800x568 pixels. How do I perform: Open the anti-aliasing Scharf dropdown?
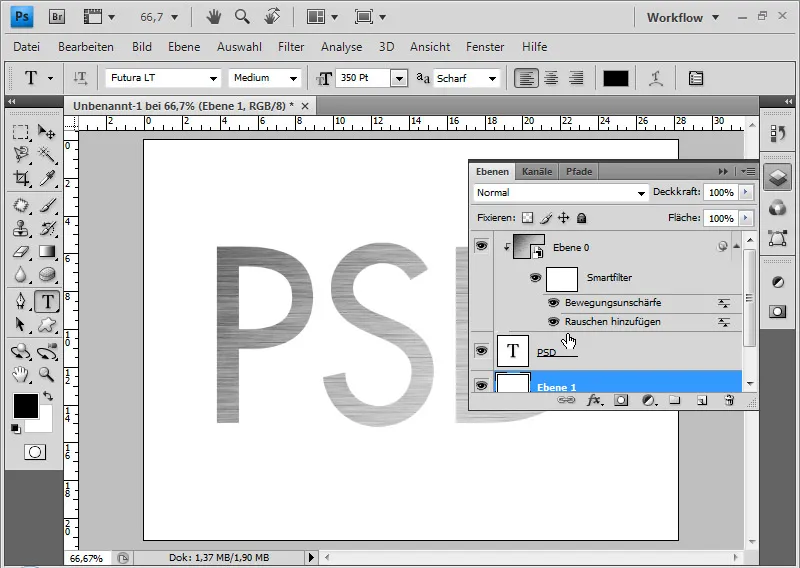[492, 79]
